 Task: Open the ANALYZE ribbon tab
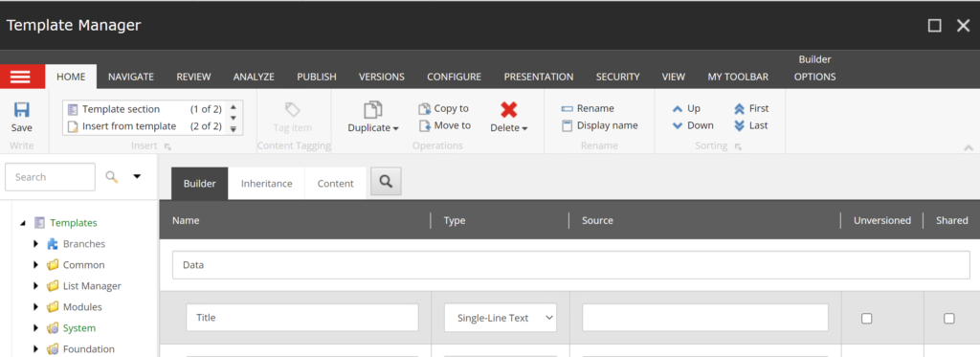pyautogui.click(x=254, y=77)
